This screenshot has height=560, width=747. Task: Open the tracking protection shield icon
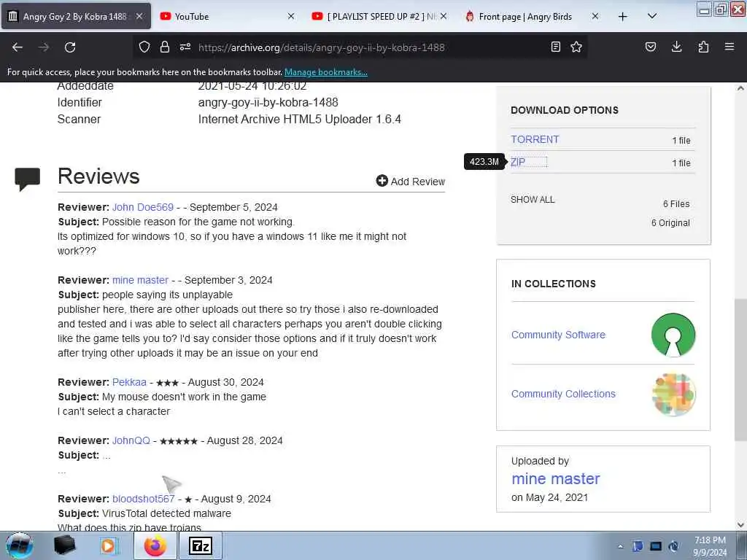click(144, 47)
